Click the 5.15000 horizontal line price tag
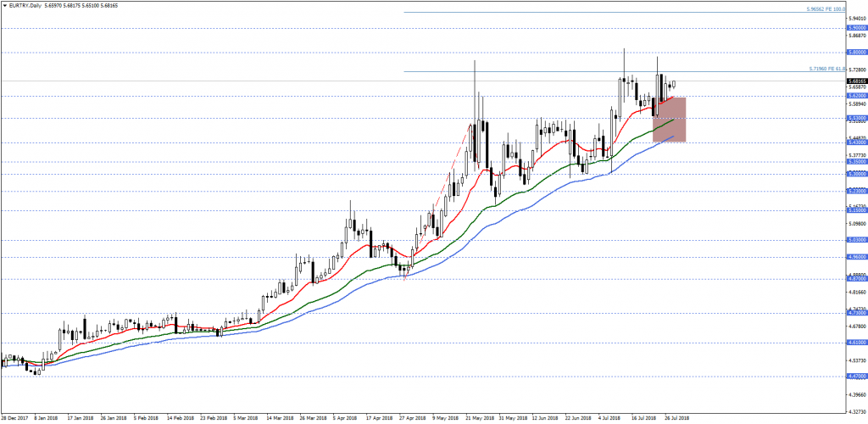This screenshot has width=868, height=424. pos(856,210)
